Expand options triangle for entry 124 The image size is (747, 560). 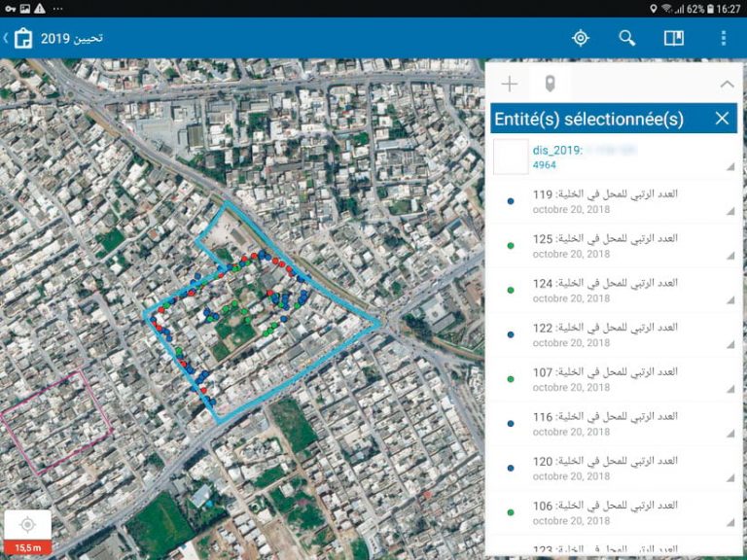(x=730, y=300)
